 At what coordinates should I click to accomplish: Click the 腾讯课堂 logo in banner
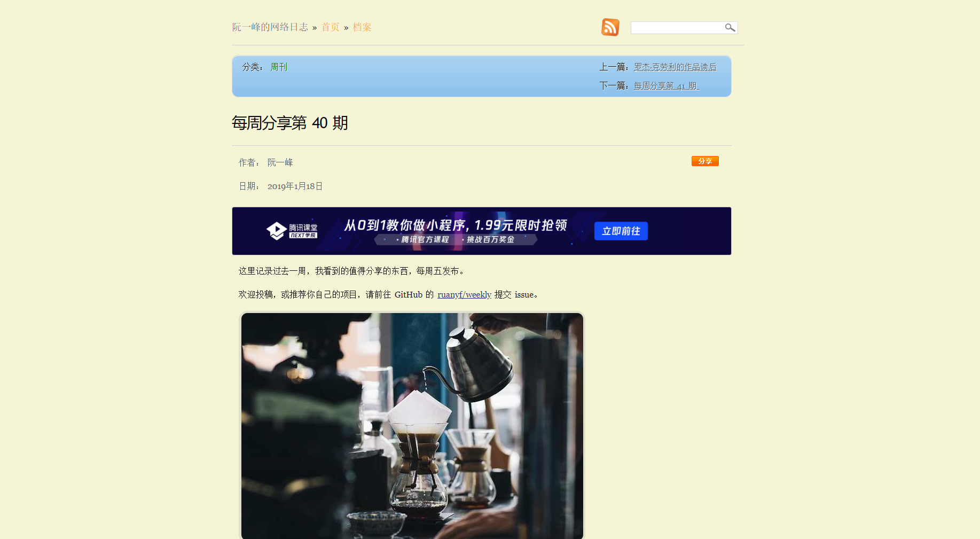coord(292,231)
